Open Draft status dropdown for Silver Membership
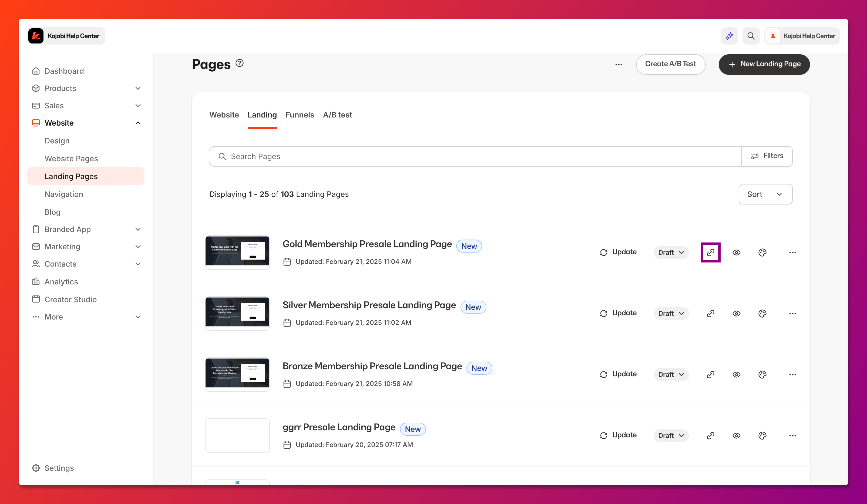This screenshot has width=867, height=504. [671, 313]
